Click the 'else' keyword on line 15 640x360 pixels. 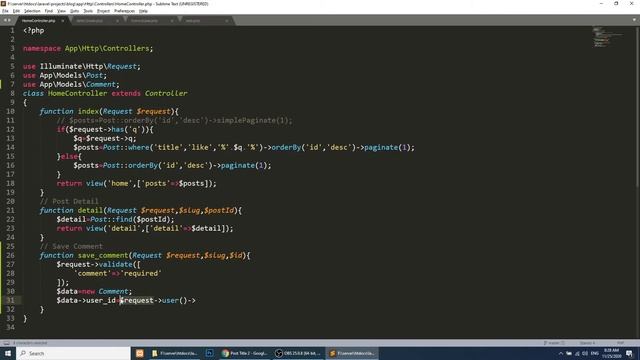[69, 156]
